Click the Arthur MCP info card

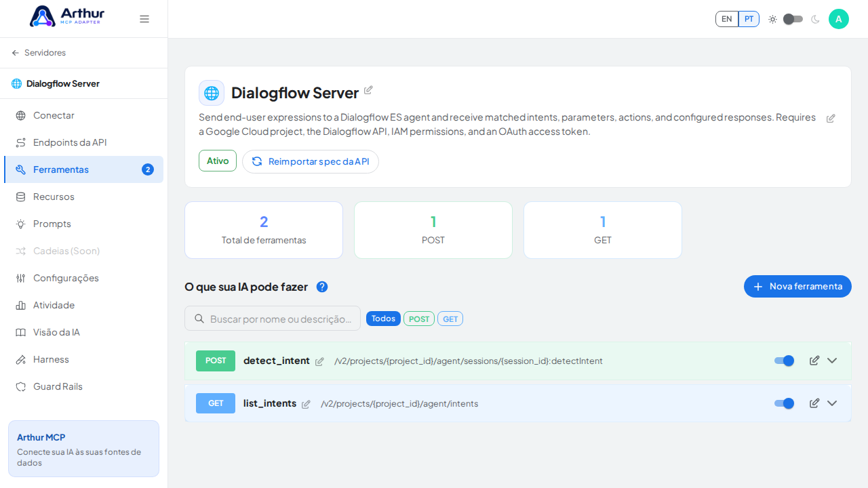coord(83,449)
